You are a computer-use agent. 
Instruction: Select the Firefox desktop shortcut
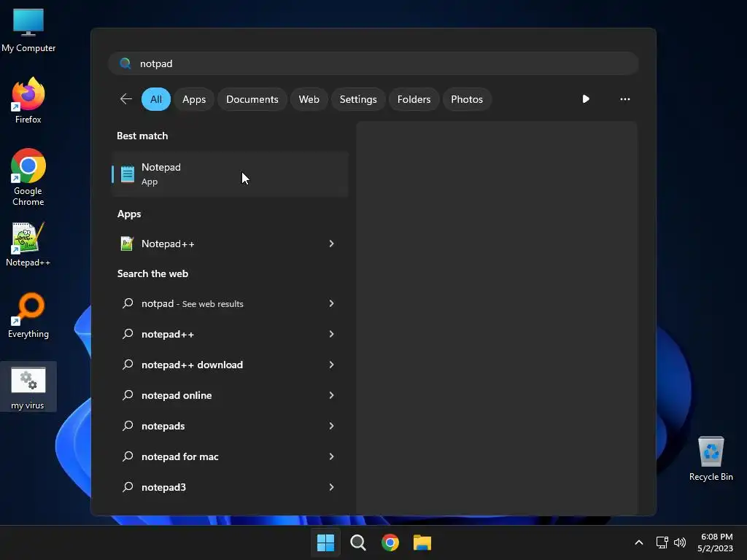coord(28,101)
